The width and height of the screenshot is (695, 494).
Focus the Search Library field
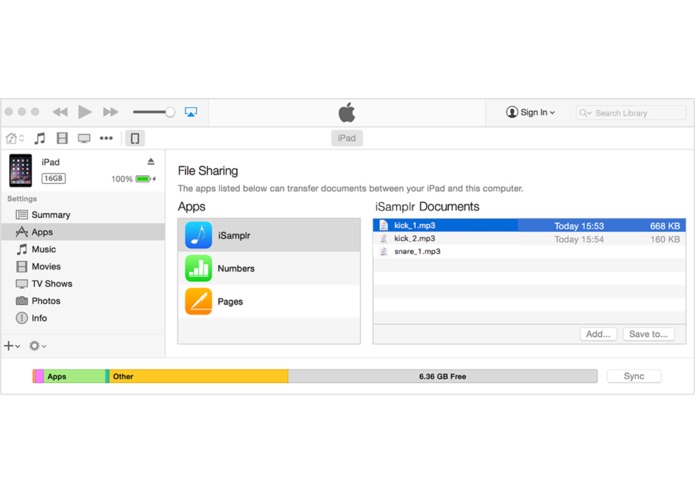point(631,113)
